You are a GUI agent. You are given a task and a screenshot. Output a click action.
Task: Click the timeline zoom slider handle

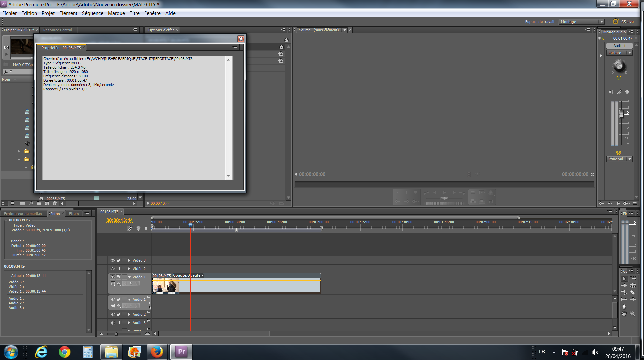[x=116, y=334]
